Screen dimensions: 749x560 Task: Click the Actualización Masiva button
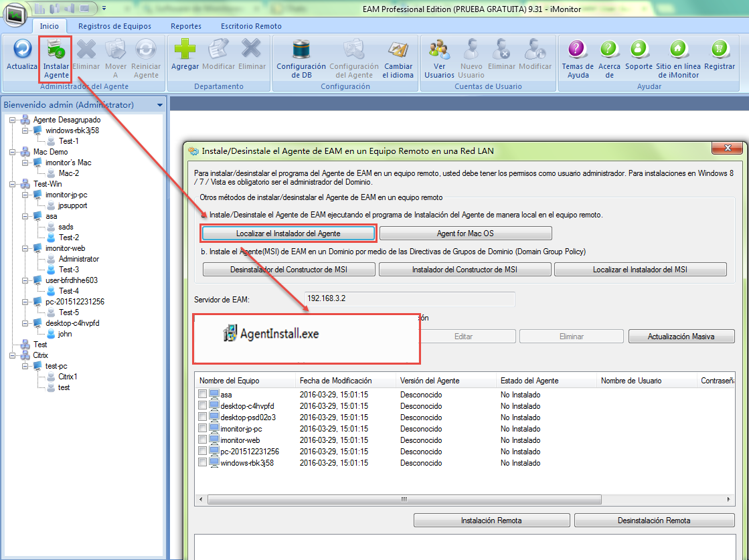(681, 337)
